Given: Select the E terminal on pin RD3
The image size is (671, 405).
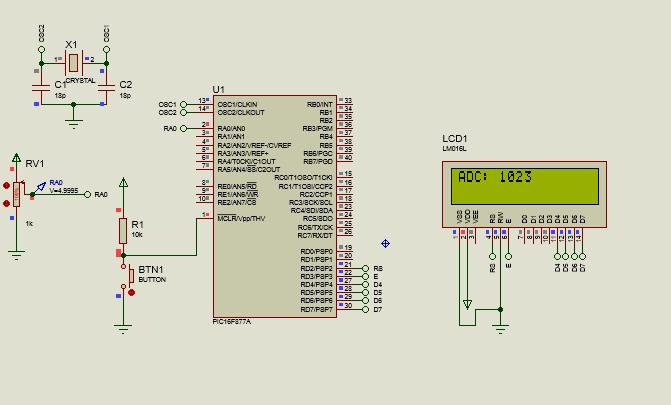Looking at the screenshot, I should click(x=365, y=277).
